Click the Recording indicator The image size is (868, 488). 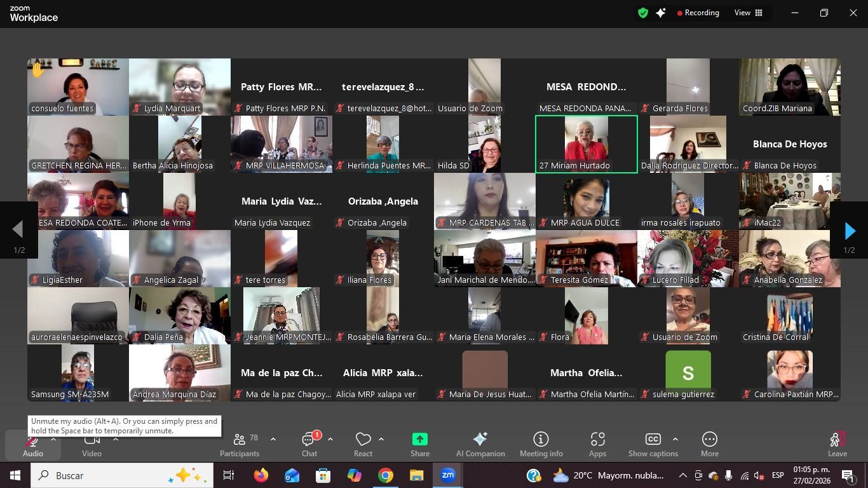698,13
